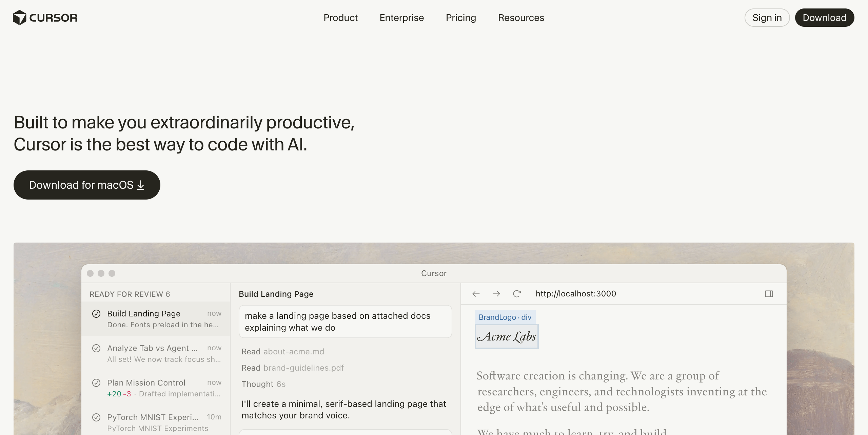
Task: Click the localhost:3000 address field
Action: coord(576,294)
